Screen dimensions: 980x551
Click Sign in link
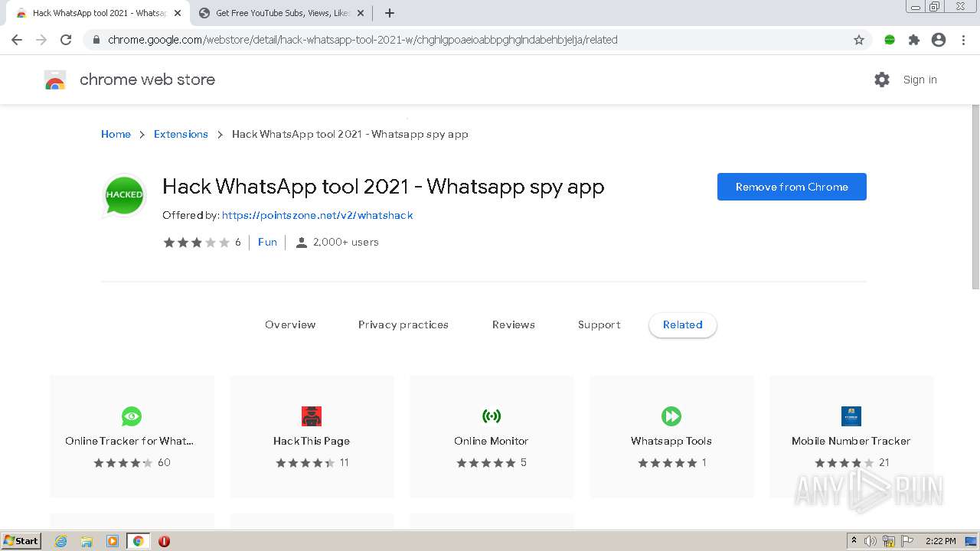tap(920, 80)
